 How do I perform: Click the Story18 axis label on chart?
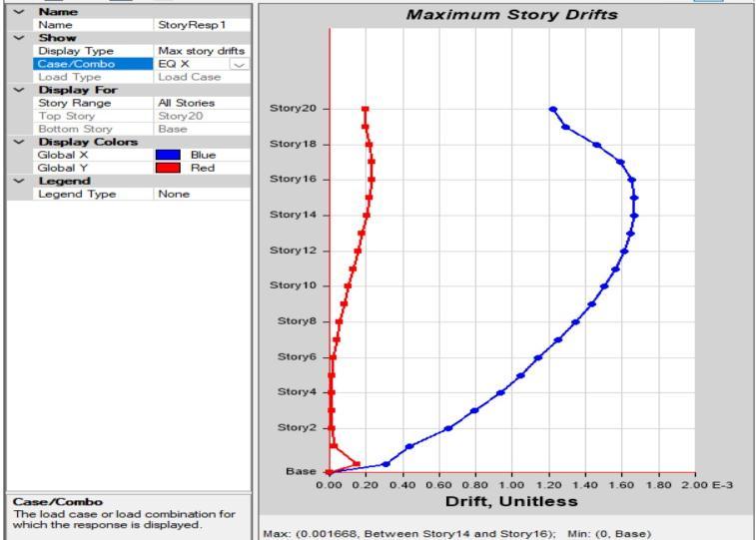coord(294,144)
